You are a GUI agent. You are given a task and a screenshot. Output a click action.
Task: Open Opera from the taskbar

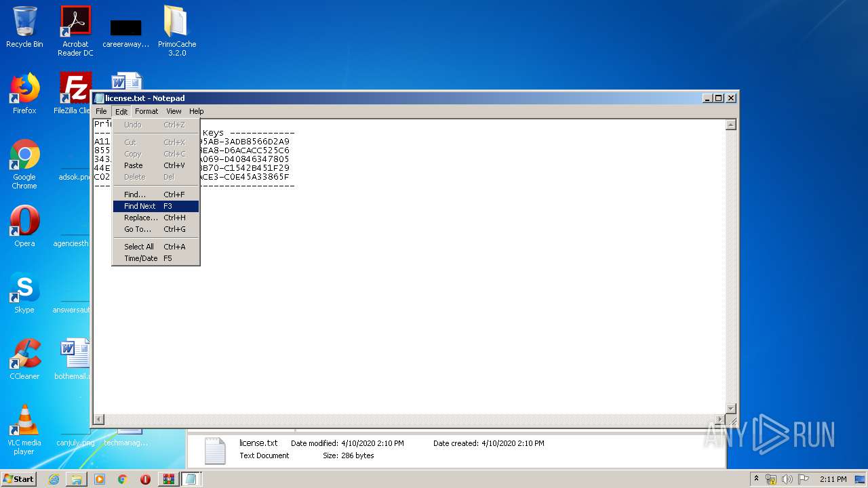[x=145, y=479]
